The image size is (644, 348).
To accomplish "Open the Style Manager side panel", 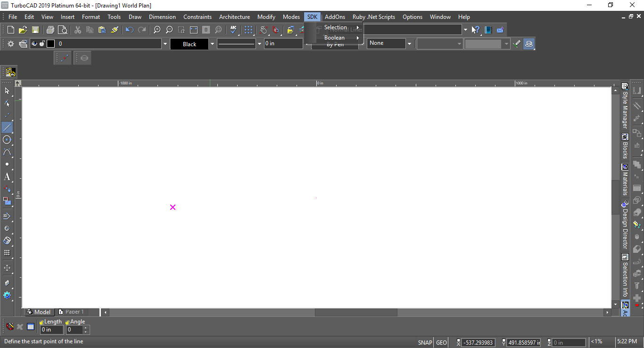I will [x=625, y=106].
